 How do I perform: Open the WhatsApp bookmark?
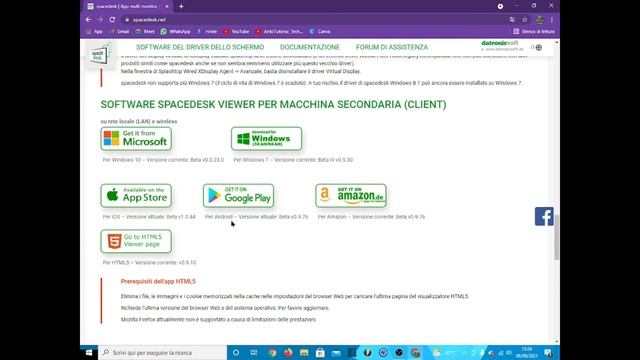pos(176,31)
